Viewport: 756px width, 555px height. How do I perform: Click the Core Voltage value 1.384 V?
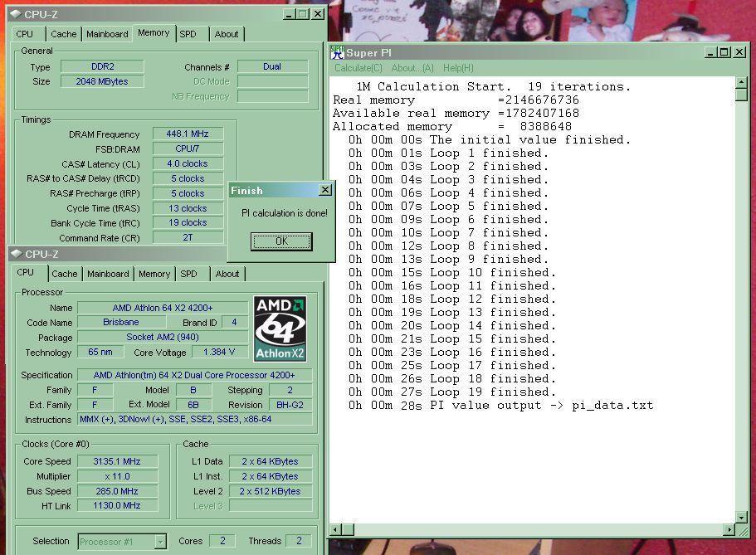(220, 352)
